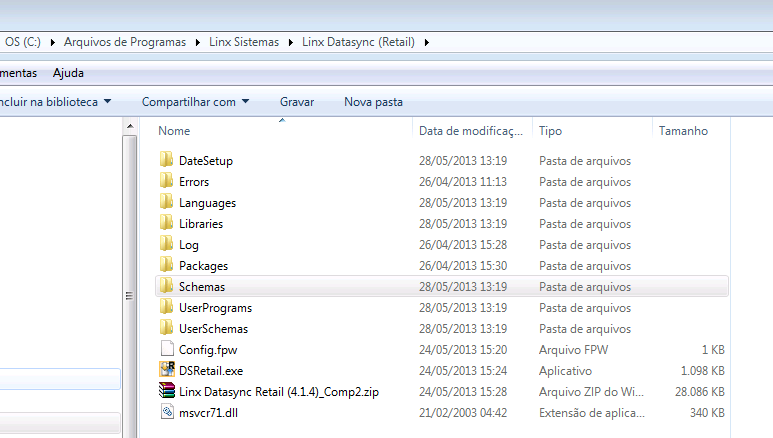Expand breadcrumb arrow after Linx Datasync (Retail)

[x=427, y=42]
